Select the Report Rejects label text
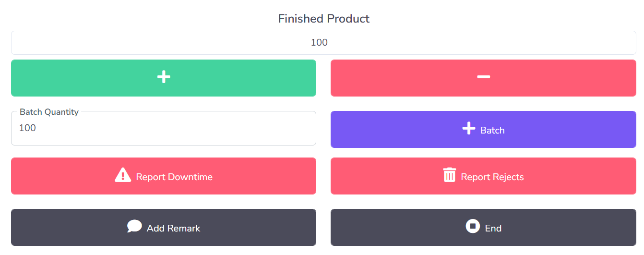The height and width of the screenshot is (255, 644). [492, 177]
